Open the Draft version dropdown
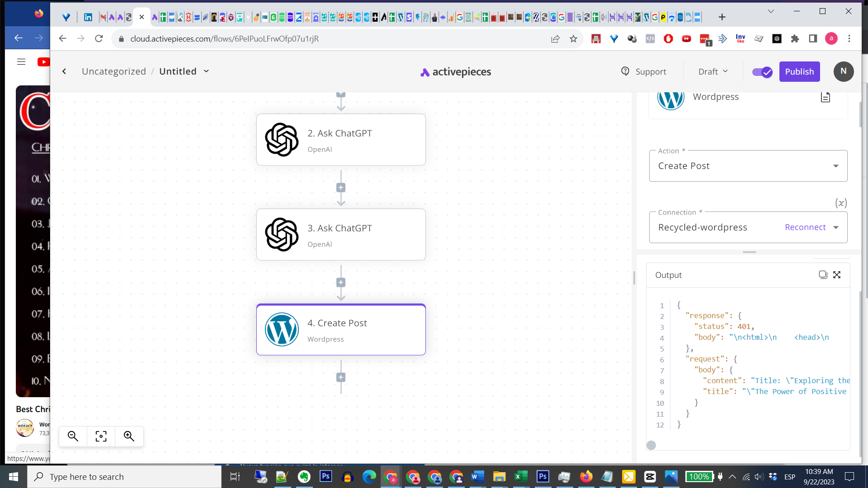 pyautogui.click(x=713, y=72)
